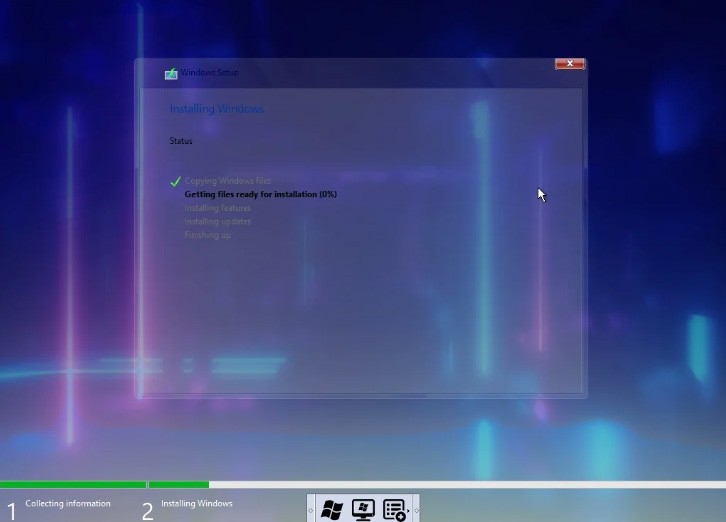Screen dimensions: 726x522
Task: Click the Windows logo icon in bottom toolbar
Action: (x=332, y=510)
